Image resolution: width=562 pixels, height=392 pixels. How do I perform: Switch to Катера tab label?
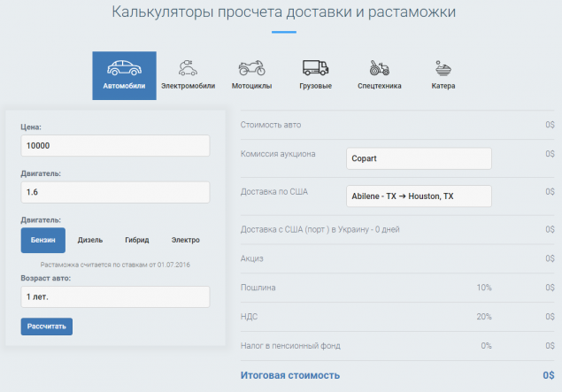click(443, 86)
